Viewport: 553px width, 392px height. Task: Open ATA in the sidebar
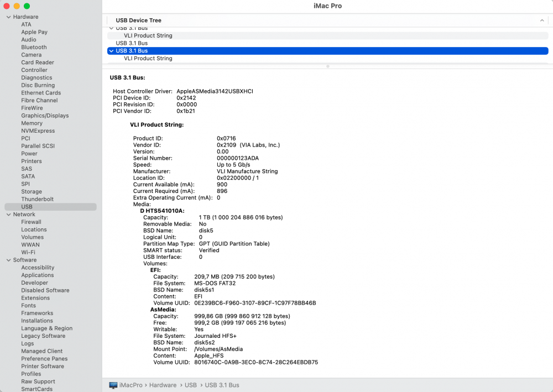tap(26, 24)
